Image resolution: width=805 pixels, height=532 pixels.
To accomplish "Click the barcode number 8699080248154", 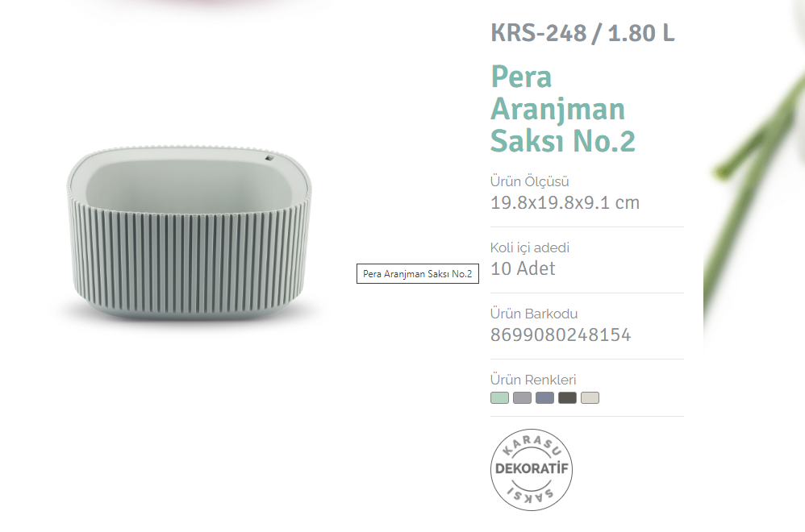I will click(x=561, y=335).
